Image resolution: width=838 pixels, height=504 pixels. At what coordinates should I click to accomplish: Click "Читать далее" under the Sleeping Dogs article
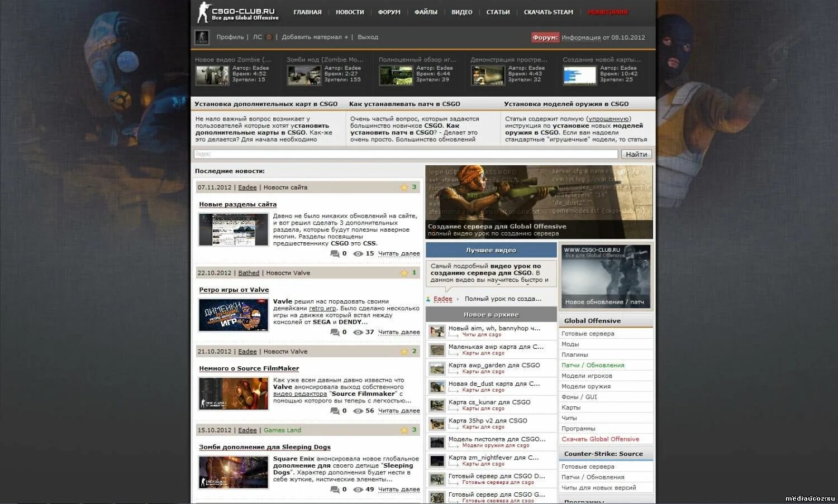point(399,489)
